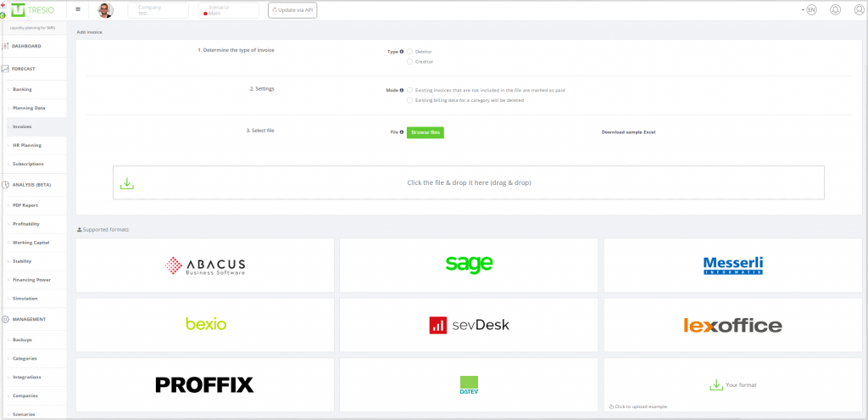Select the bexio format card
This screenshot has width=868, height=420.
coord(205,325)
